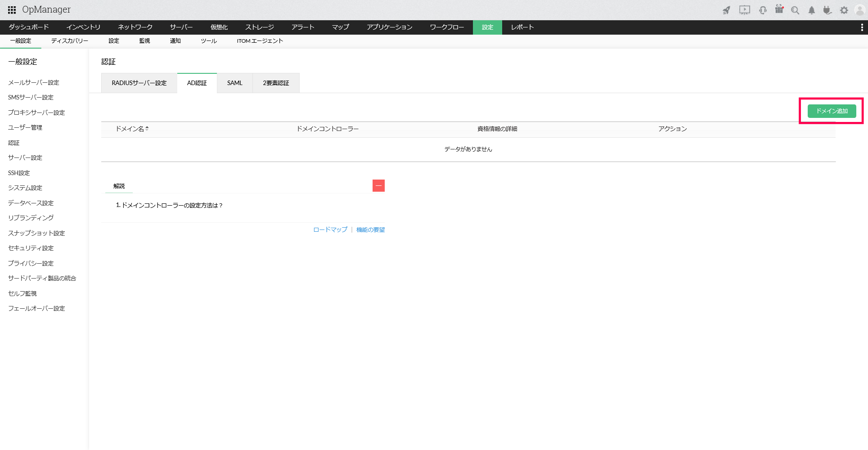The image size is (868, 450).
Task: Open the ワークフロー menu
Action: pos(447,27)
